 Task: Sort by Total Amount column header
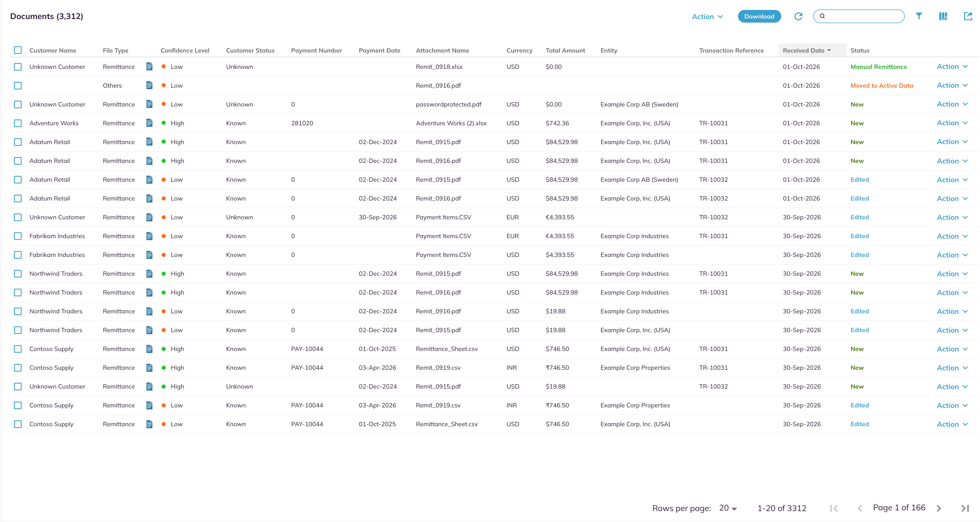[565, 50]
